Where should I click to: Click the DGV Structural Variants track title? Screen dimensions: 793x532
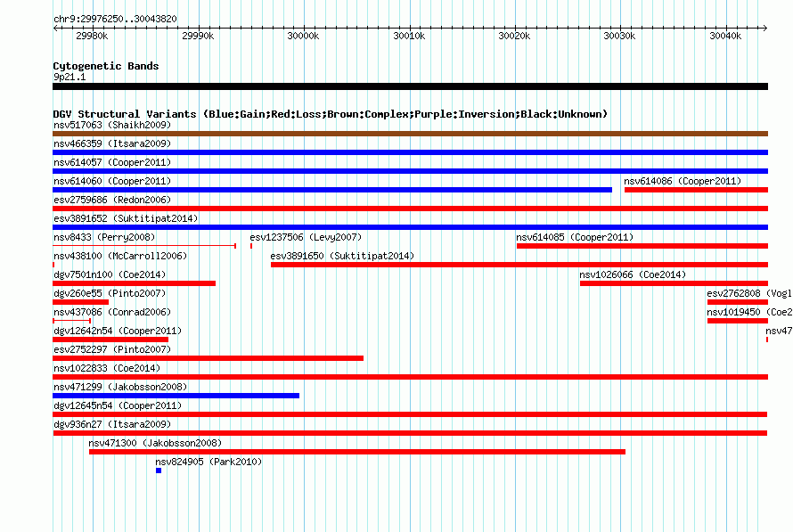pos(331,114)
